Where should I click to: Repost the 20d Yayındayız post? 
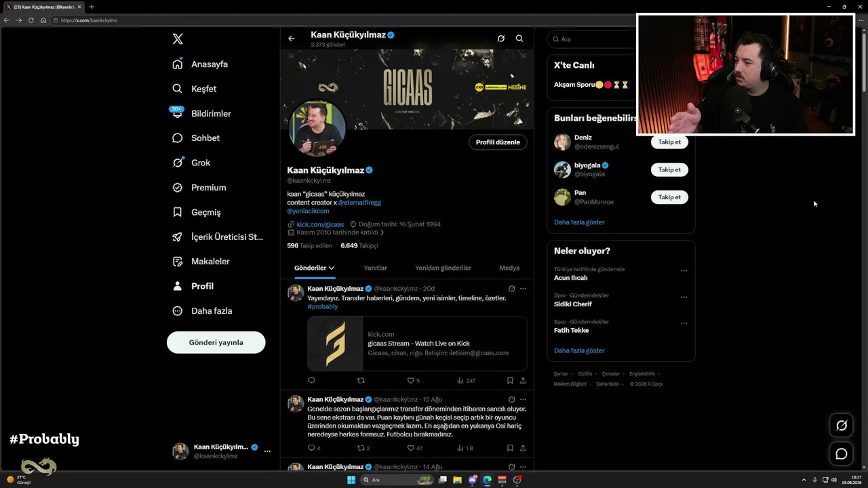pos(361,381)
